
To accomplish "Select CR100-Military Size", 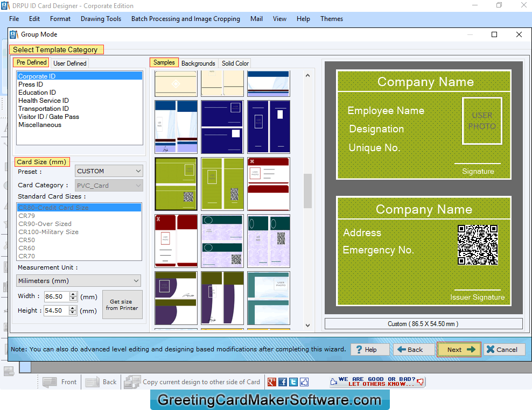I will (x=79, y=232).
